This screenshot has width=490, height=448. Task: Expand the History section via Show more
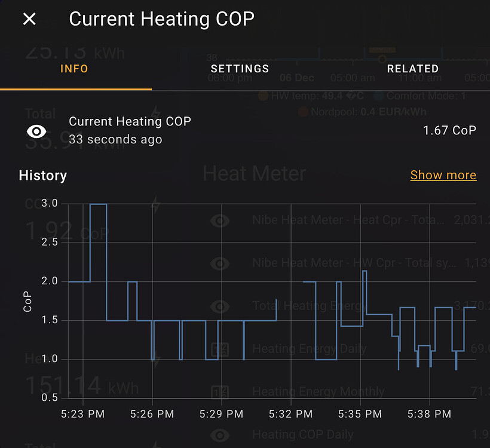(443, 175)
